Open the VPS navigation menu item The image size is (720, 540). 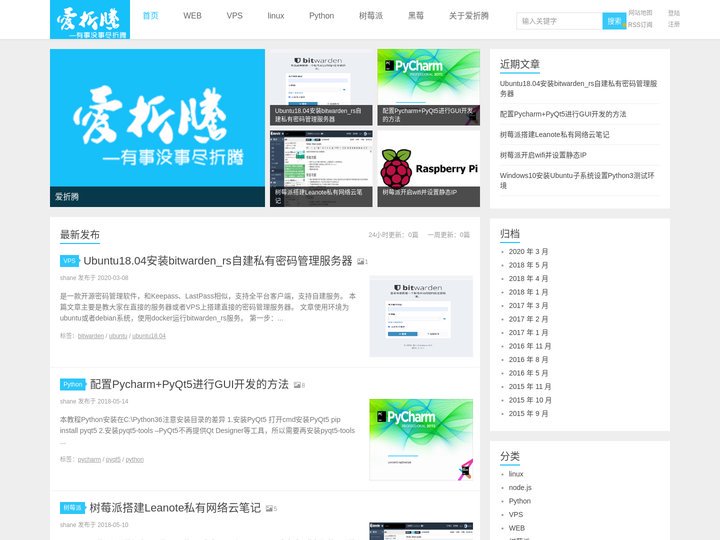[235, 16]
